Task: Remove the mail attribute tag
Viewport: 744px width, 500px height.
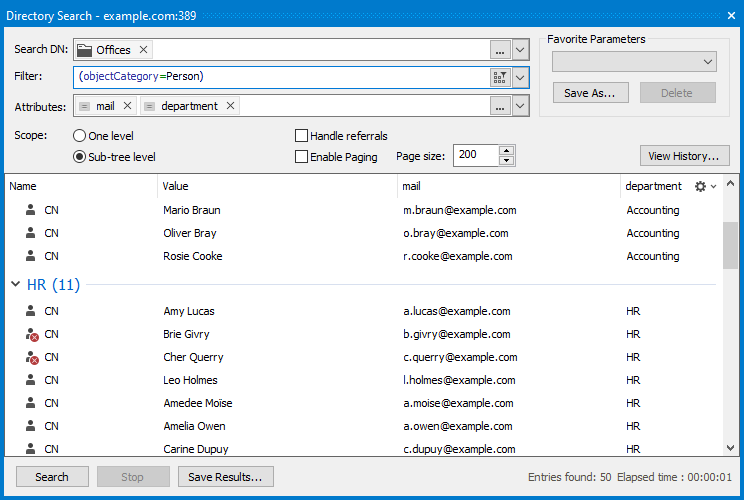Action: click(127, 106)
